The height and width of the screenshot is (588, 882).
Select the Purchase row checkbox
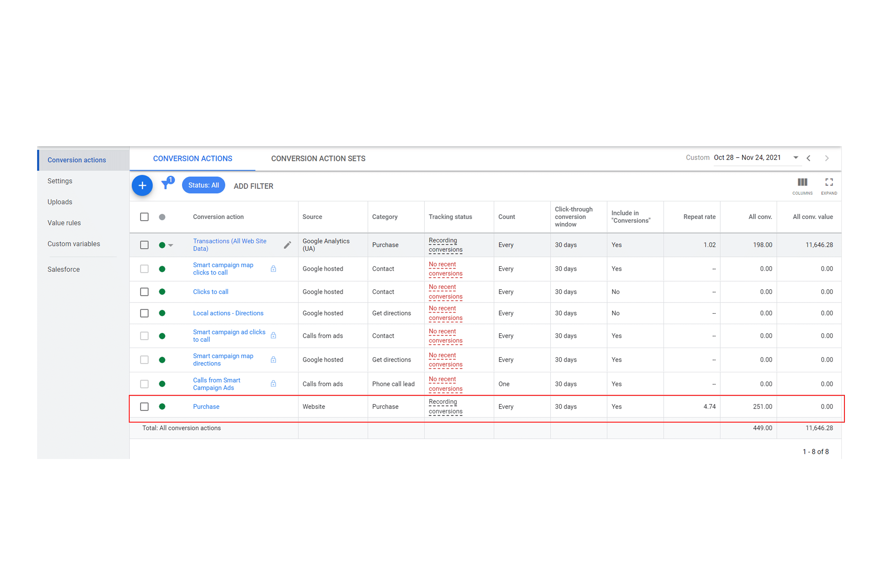point(144,406)
